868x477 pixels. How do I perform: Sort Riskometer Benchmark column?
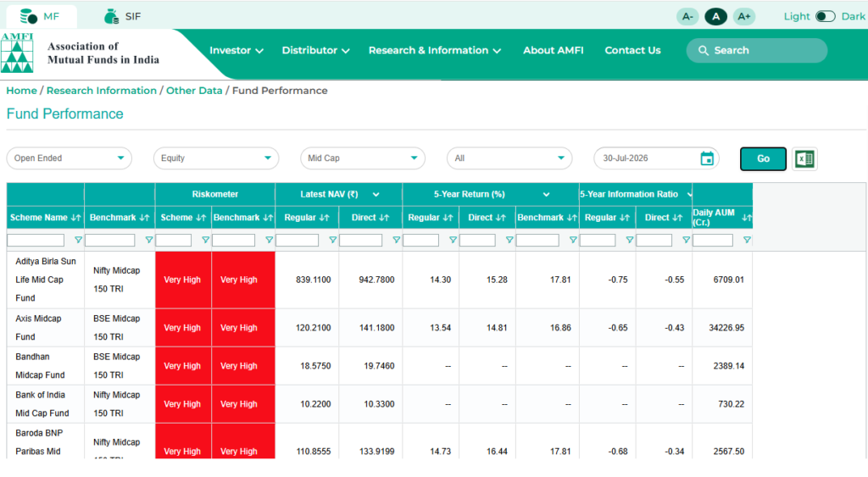tap(268, 218)
